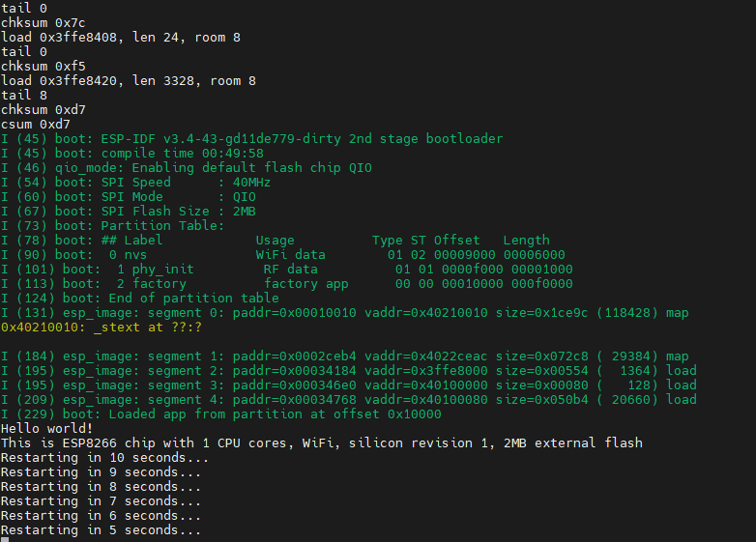Click the 'This is ESP8266 chip' line
756x542 pixels.
(321, 442)
